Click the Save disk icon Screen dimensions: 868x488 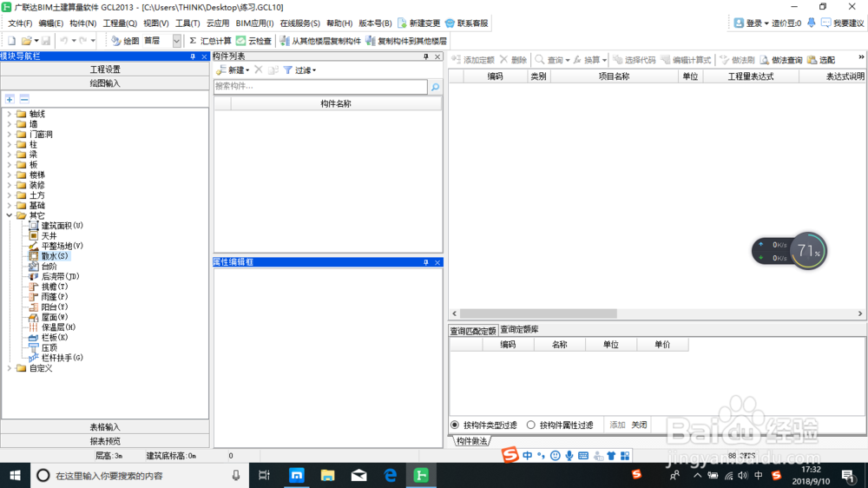pyautogui.click(x=46, y=41)
